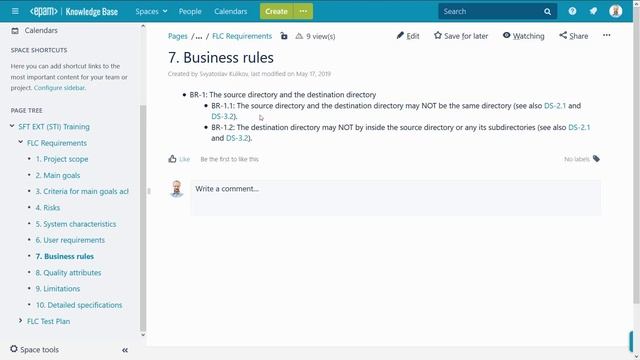
Task: Open 8. Quality attributes page
Action: (68, 273)
